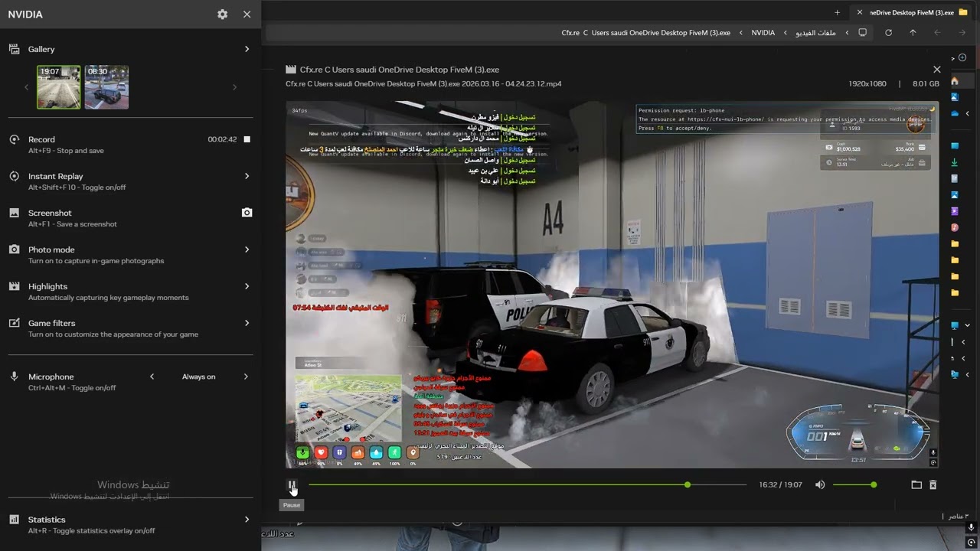Expand Instant Replay with its chevron
The width and height of the screenshot is (980, 551).
coord(247,176)
